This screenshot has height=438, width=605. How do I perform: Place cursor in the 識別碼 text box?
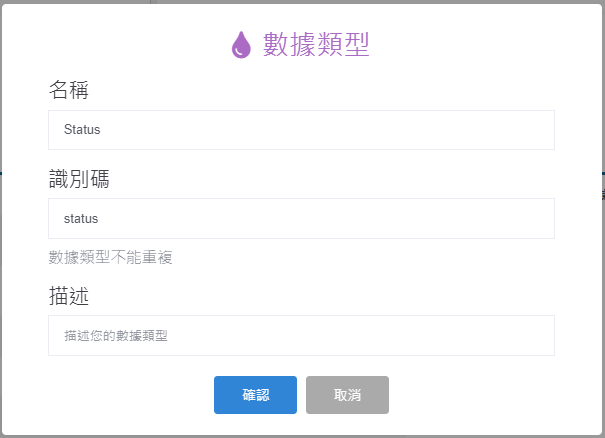(301, 218)
